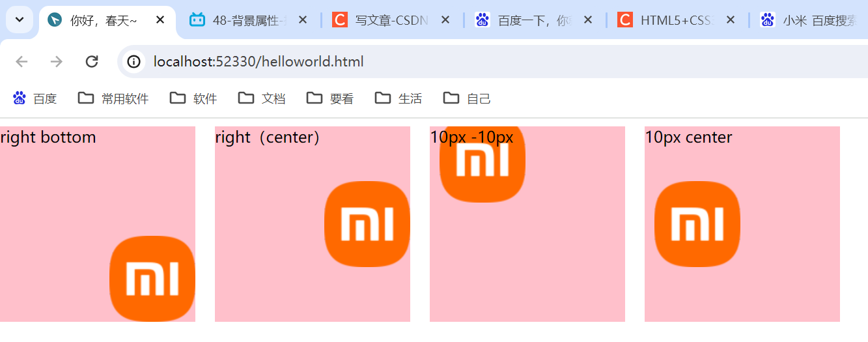The image size is (868, 342).
Task: Click the "right（center）" text label
Action: click(x=268, y=137)
